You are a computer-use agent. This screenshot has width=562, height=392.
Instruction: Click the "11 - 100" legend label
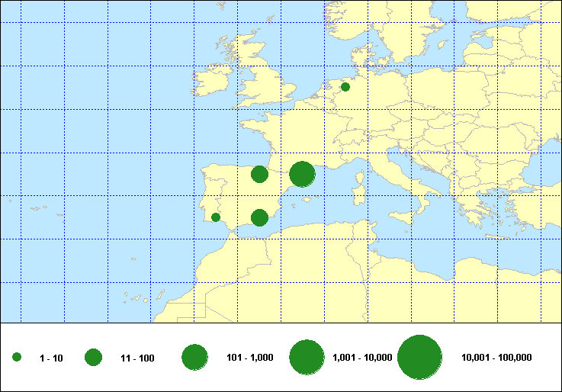coord(137,358)
